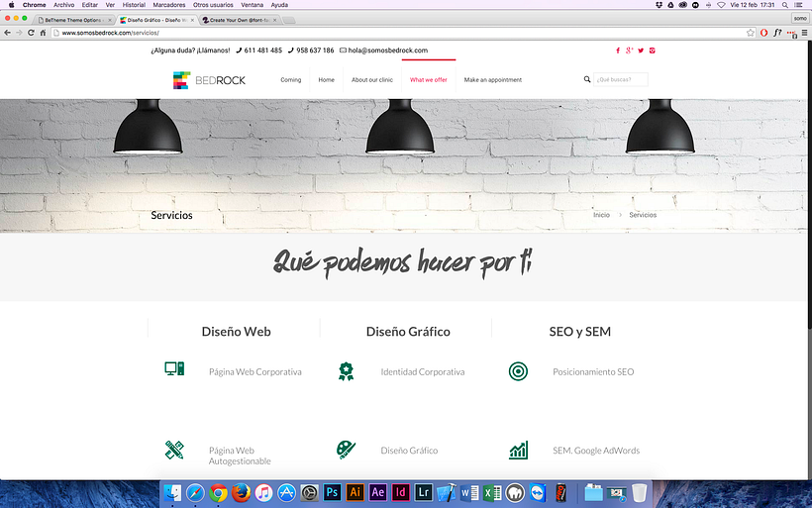
Task: Close the Diseño Gráfico browser tab
Action: click(x=192, y=20)
